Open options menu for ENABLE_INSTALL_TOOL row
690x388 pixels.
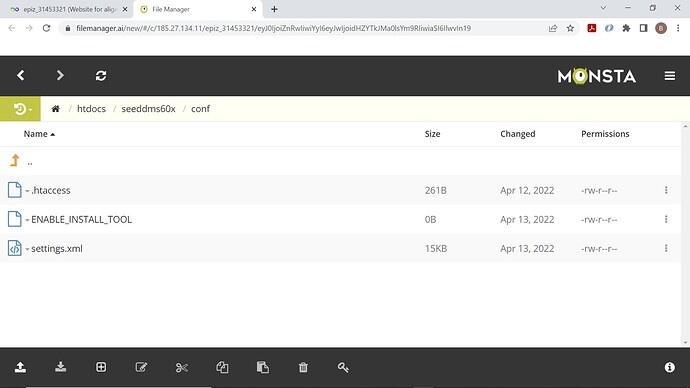666,219
